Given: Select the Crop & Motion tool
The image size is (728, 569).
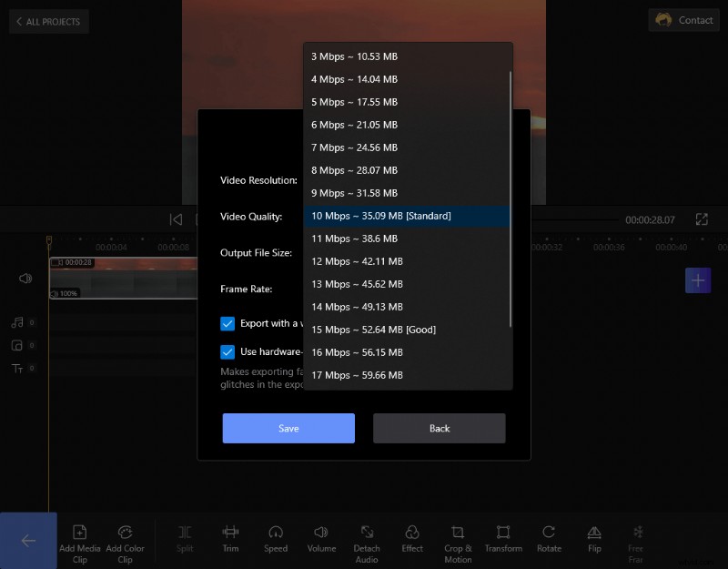Looking at the screenshot, I should point(458,540).
